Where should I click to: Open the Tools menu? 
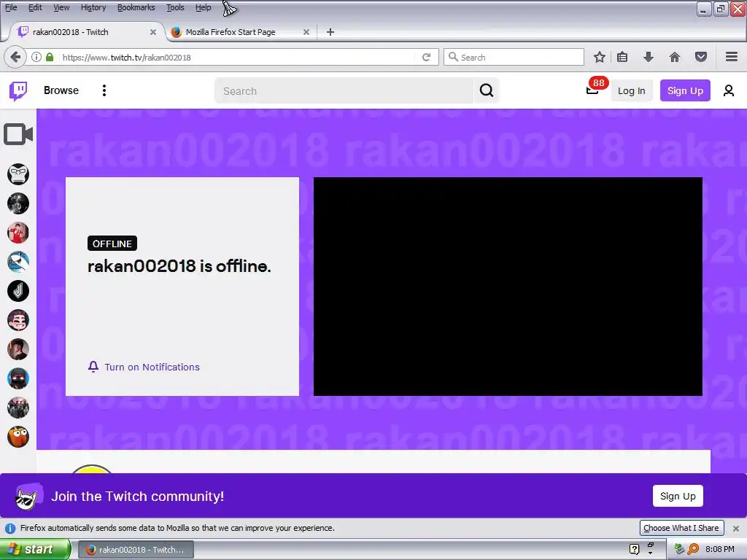175,7
